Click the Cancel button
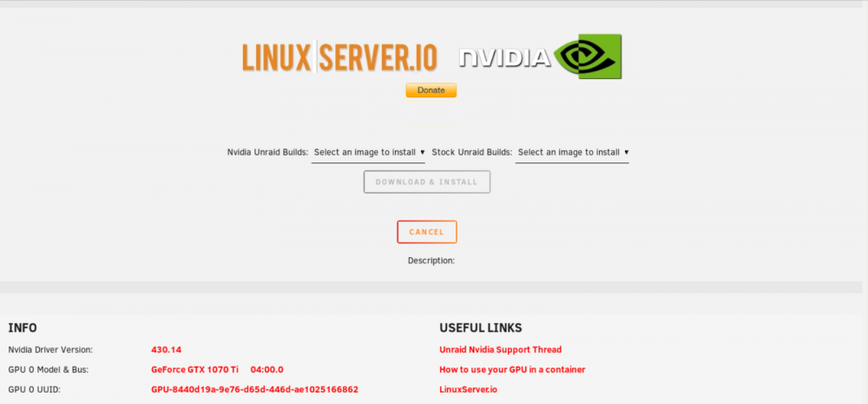Image resolution: width=868 pixels, height=404 pixels. [427, 232]
